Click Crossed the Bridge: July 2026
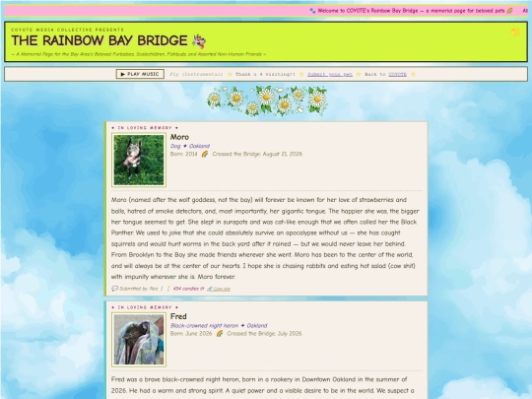This screenshot has height=399, width=532. (x=264, y=334)
